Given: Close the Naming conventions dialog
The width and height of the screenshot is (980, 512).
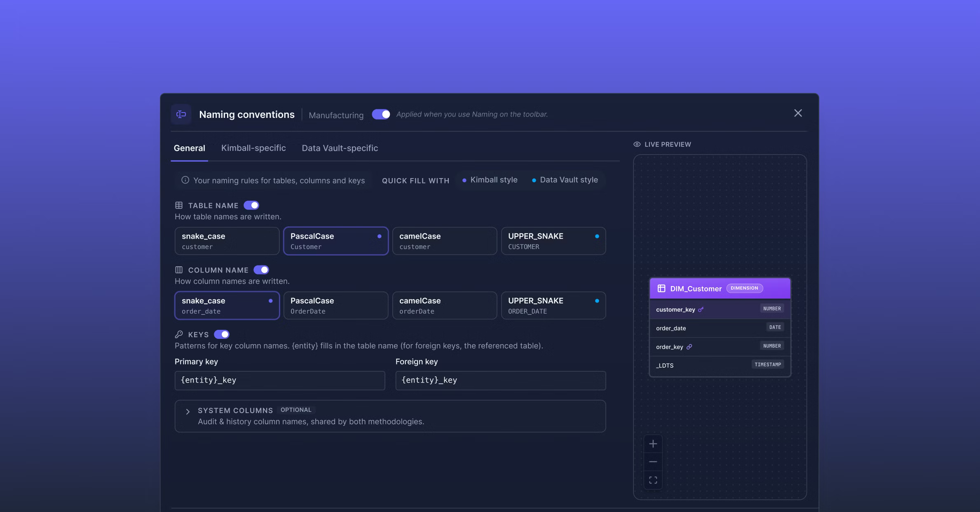Looking at the screenshot, I should (798, 113).
